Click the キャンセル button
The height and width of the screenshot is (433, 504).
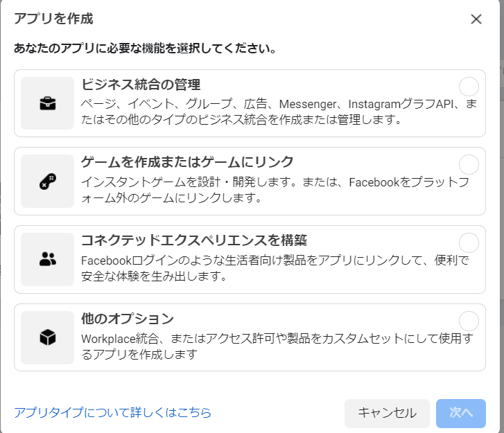coord(387,413)
